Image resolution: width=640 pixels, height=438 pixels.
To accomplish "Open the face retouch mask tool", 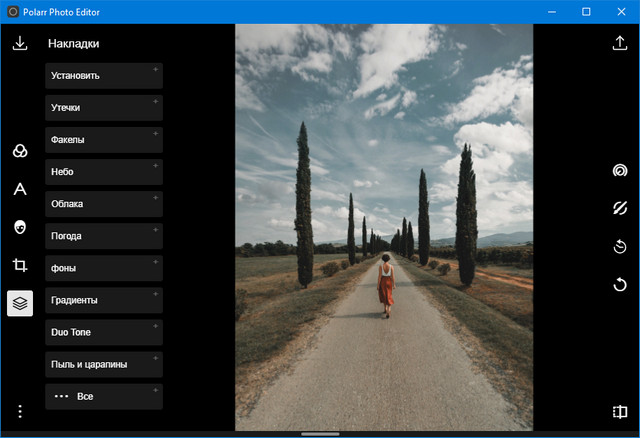I will point(20,227).
